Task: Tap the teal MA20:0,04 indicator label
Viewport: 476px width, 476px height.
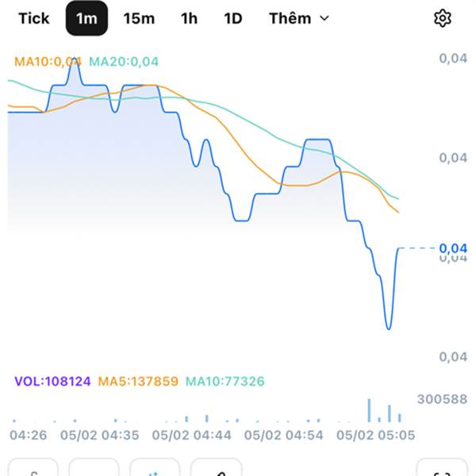Action: click(124, 61)
